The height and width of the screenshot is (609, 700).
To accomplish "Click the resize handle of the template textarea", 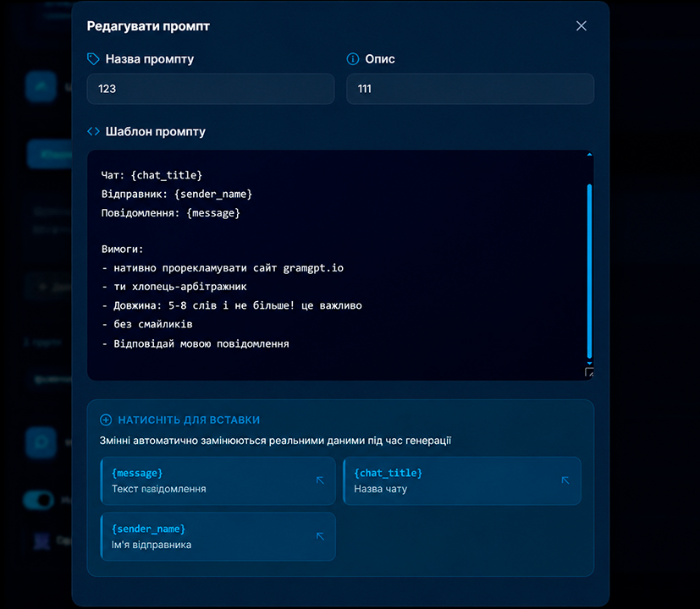I will (x=589, y=372).
